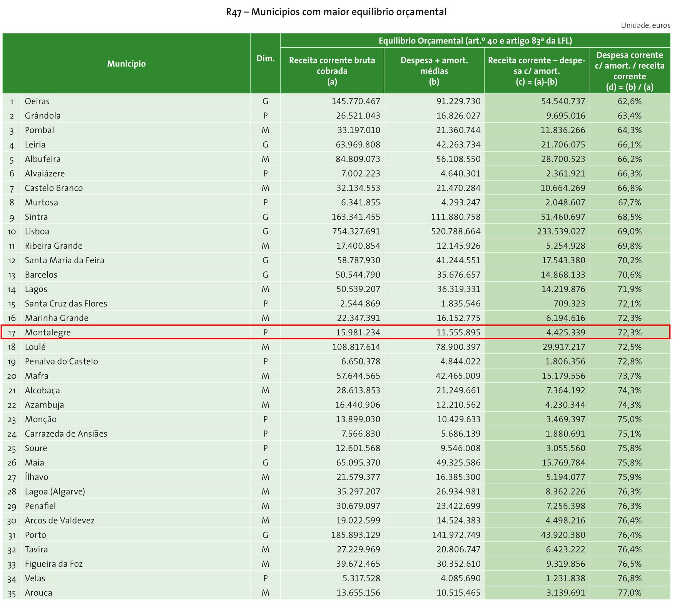Select the row number 35 cell

[x=12, y=593]
